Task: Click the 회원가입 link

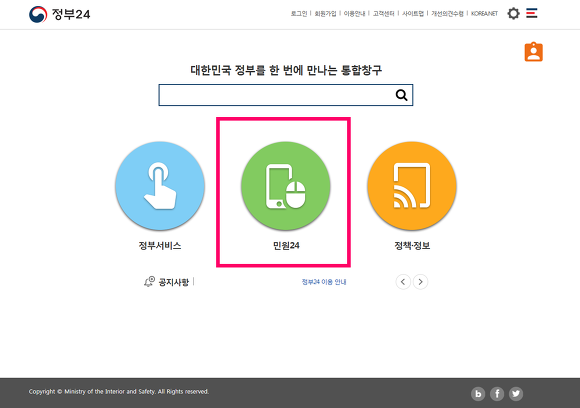Action: (325, 14)
